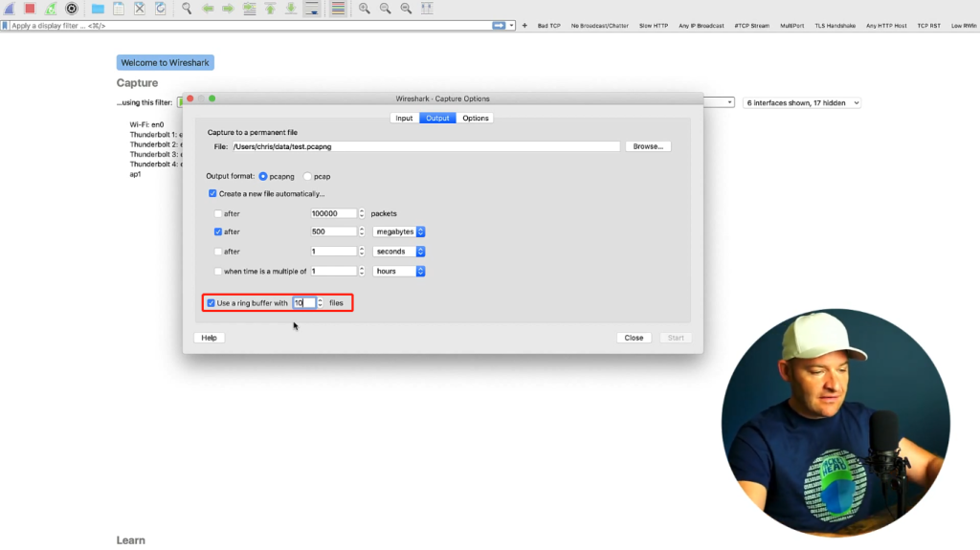This screenshot has height=550, width=980.
Task: Switch to the Input tab
Action: [404, 118]
